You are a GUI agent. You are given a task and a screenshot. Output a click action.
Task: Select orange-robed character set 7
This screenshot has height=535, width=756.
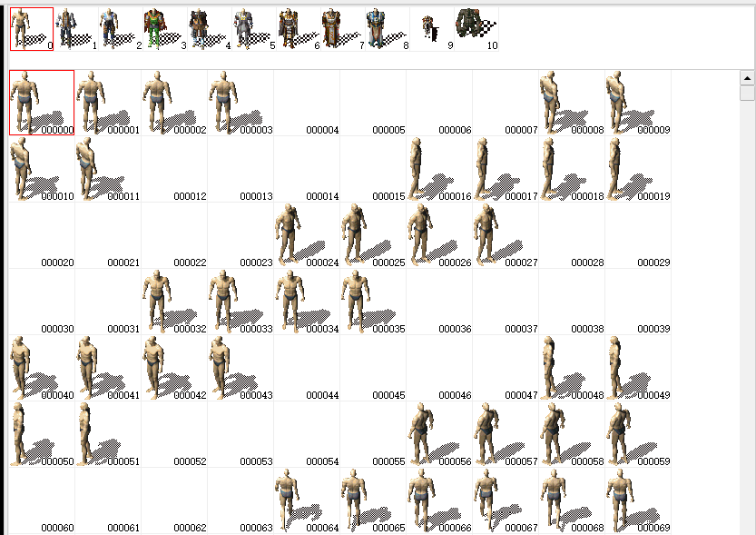click(343, 29)
